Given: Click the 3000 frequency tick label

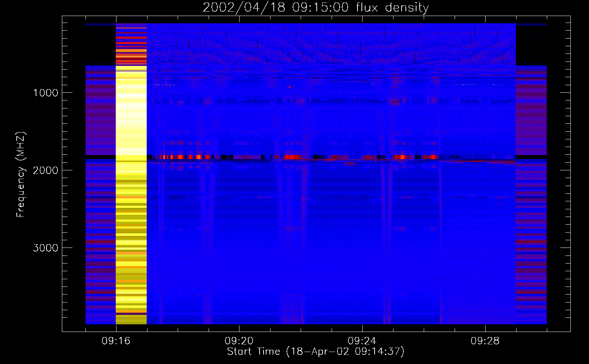Looking at the screenshot, I should 46,248.
